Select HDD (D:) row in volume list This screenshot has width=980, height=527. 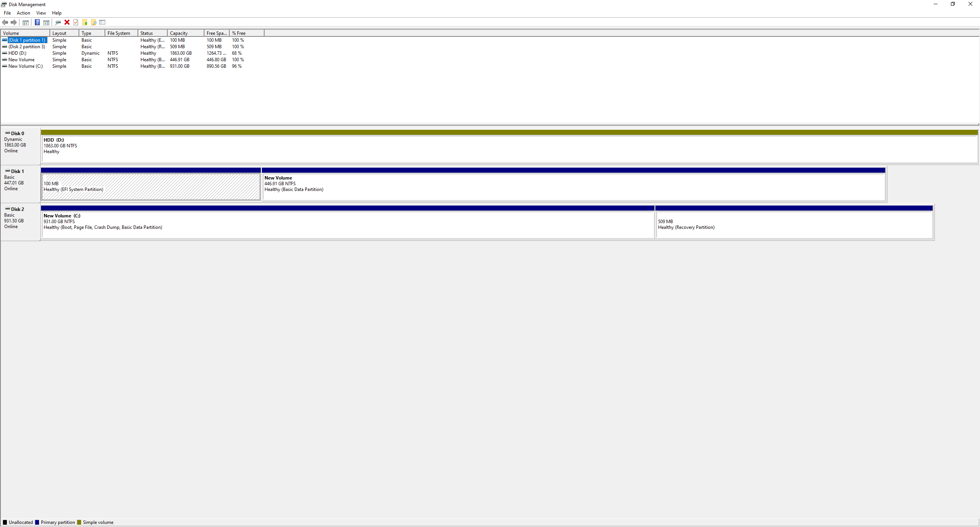pos(18,53)
